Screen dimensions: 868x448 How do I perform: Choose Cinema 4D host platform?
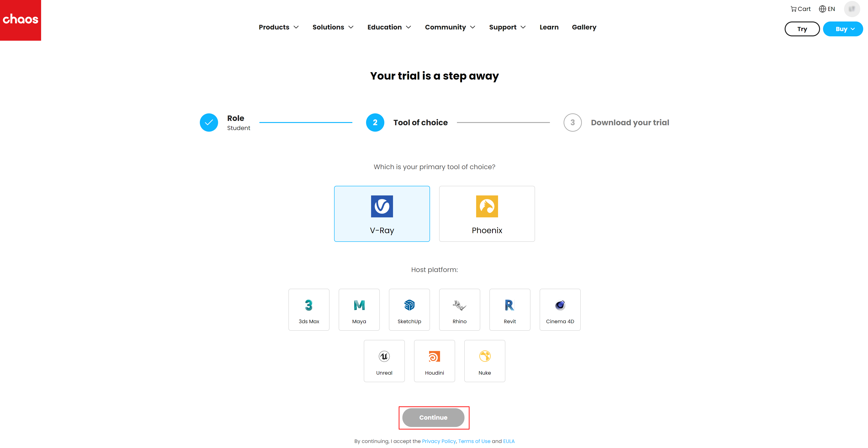pyautogui.click(x=560, y=309)
